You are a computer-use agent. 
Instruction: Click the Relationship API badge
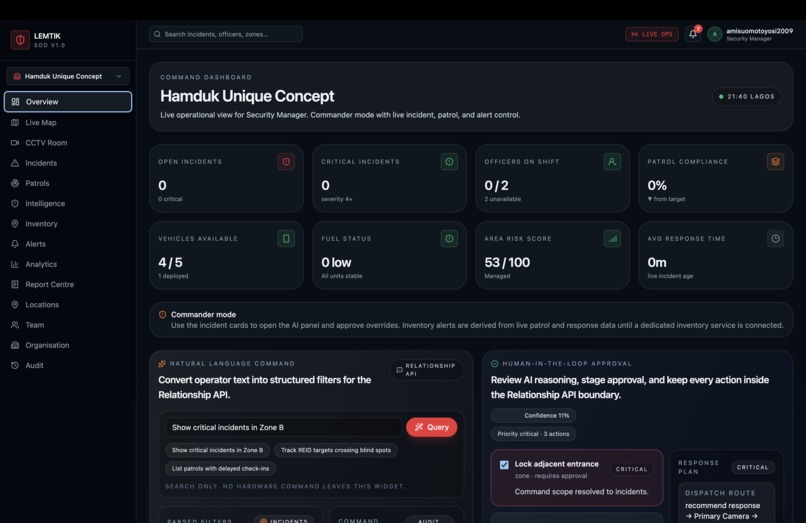(427, 370)
